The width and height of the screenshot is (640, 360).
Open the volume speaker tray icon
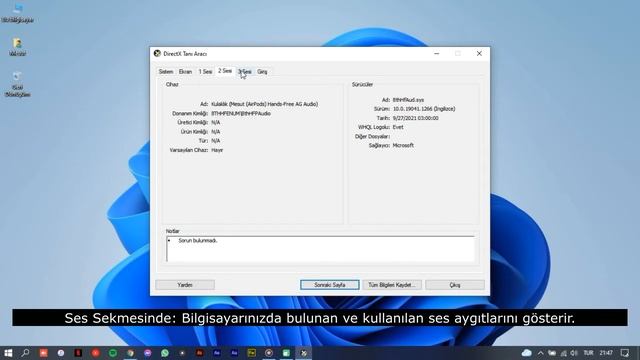point(574,353)
